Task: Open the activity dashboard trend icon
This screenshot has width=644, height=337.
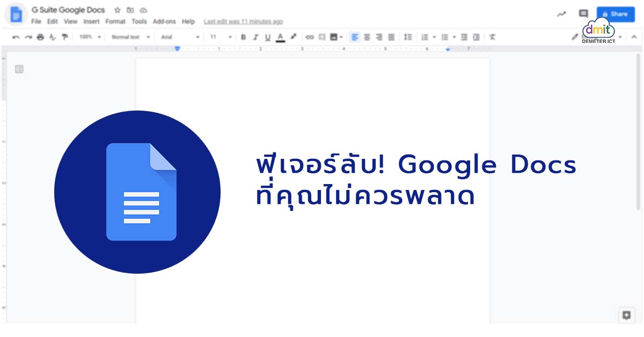Action: (x=561, y=14)
